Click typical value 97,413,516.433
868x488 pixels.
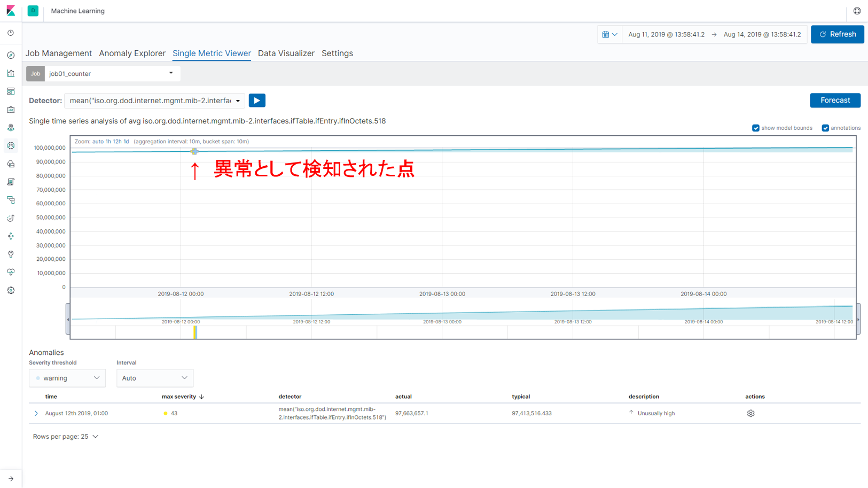pyautogui.click(x=531, y=413)
